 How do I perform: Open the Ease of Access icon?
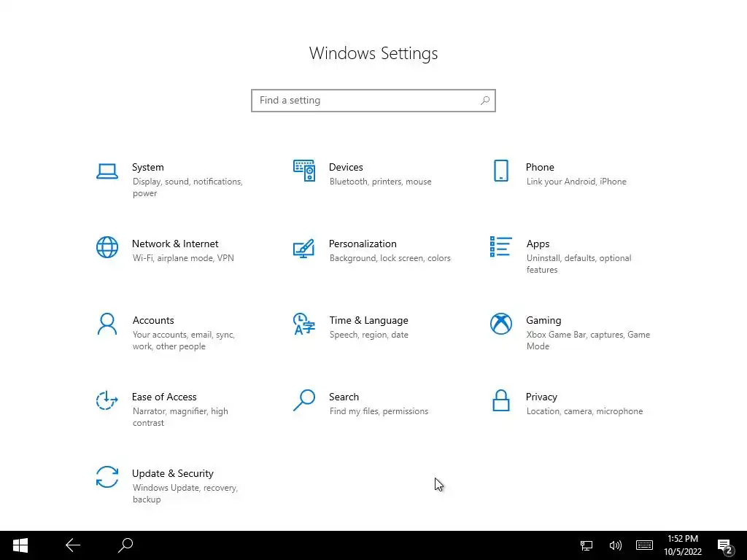(x=107, y=400)
